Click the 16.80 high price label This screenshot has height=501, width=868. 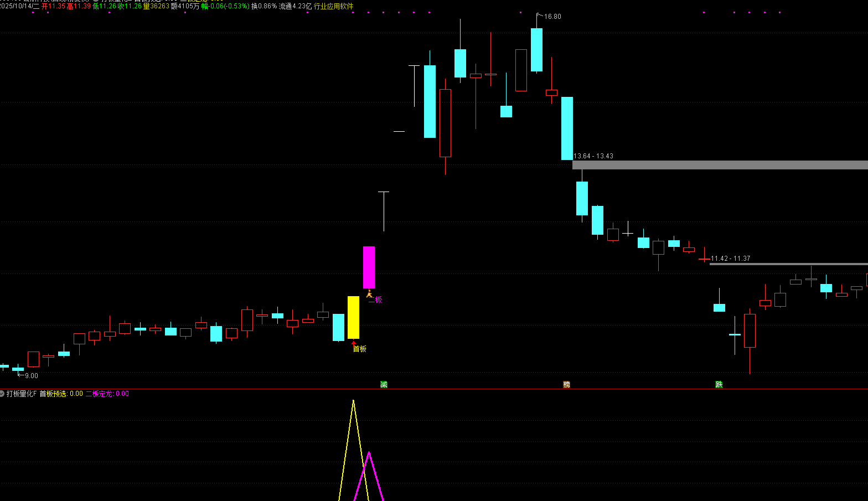pyautogui.click(x=552, y=17)
